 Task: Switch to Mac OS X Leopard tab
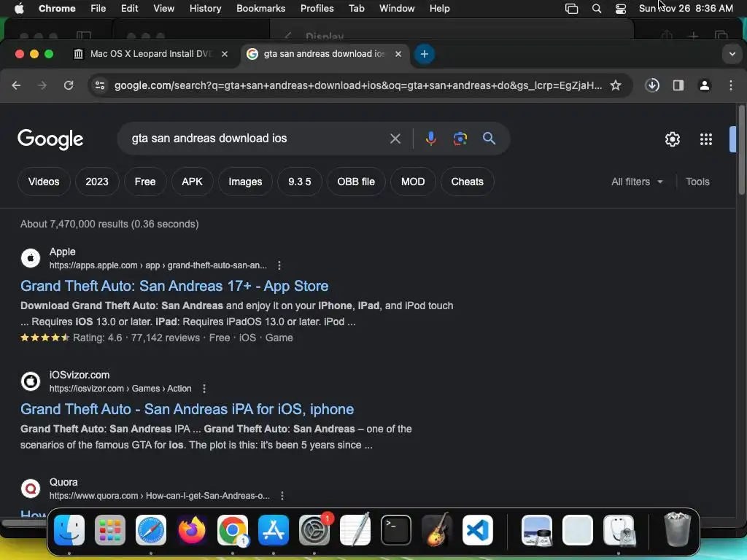(150, 54)
